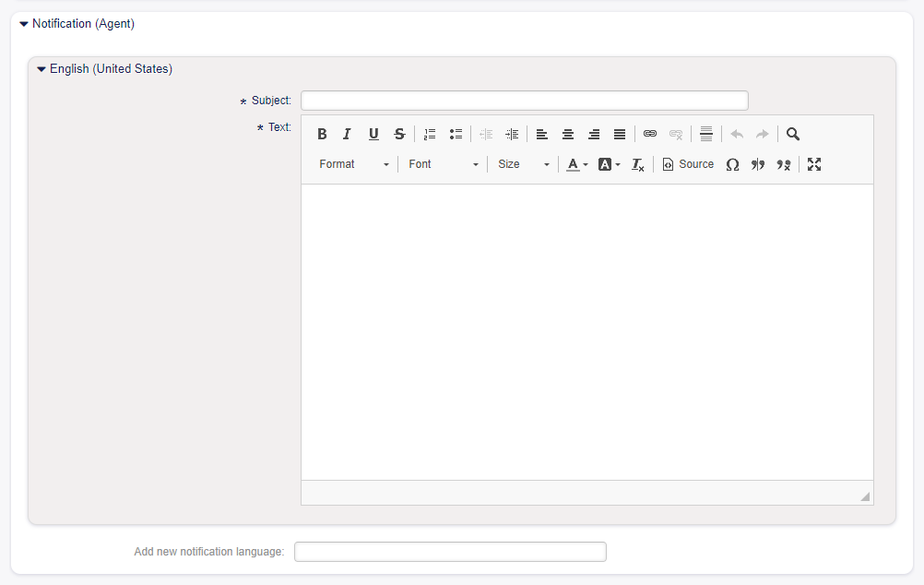Toggle underline formatting
924x585 pixels.
[x=373, y=134]
